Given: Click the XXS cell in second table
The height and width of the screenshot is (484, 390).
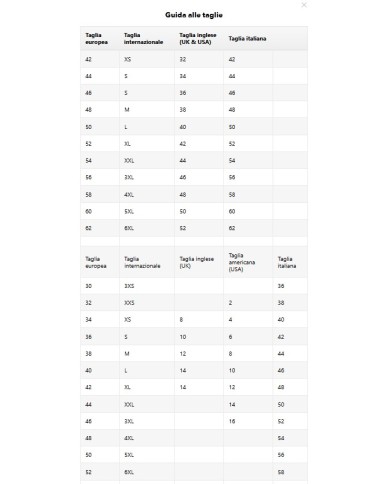Looking at the screenshot, I should (x=129, y=303).
